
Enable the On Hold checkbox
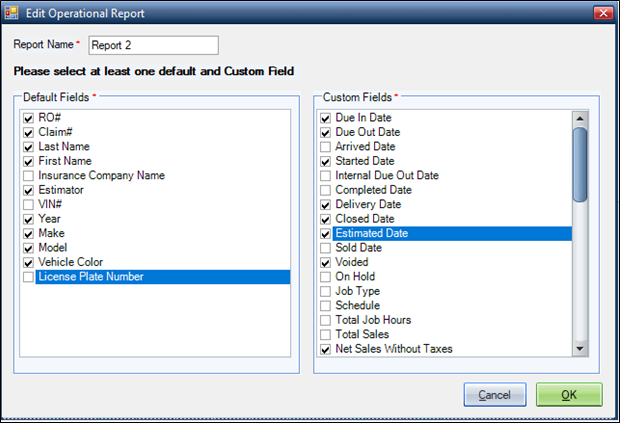pos(325,277)
